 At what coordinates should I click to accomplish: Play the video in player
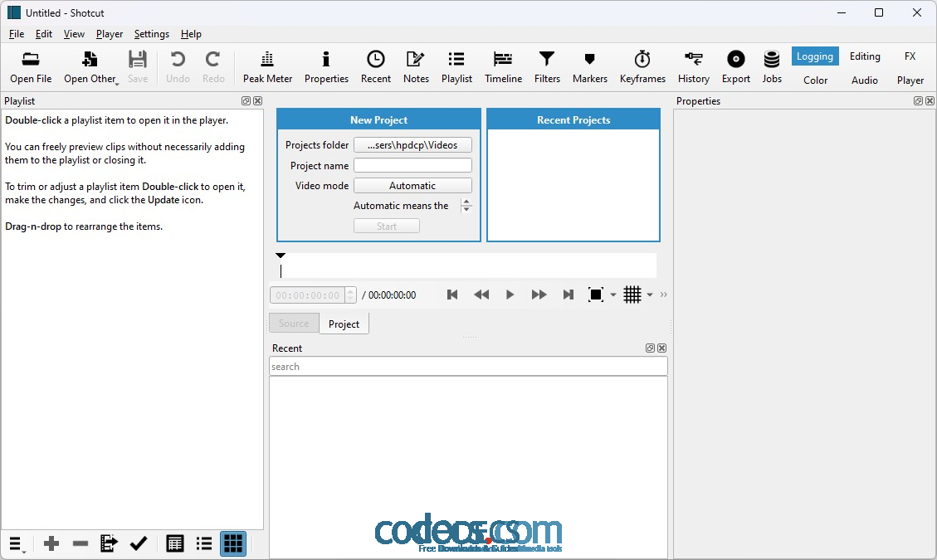pos(510,295)
